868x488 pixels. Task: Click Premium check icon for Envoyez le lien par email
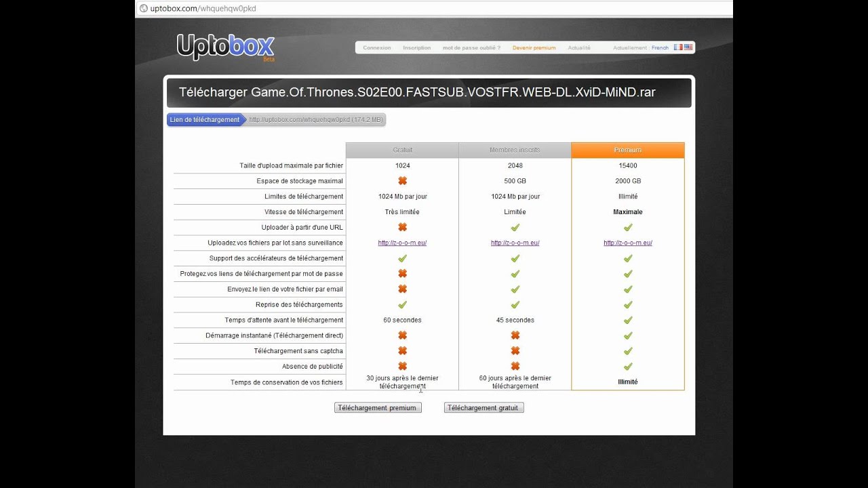point(628,289)
